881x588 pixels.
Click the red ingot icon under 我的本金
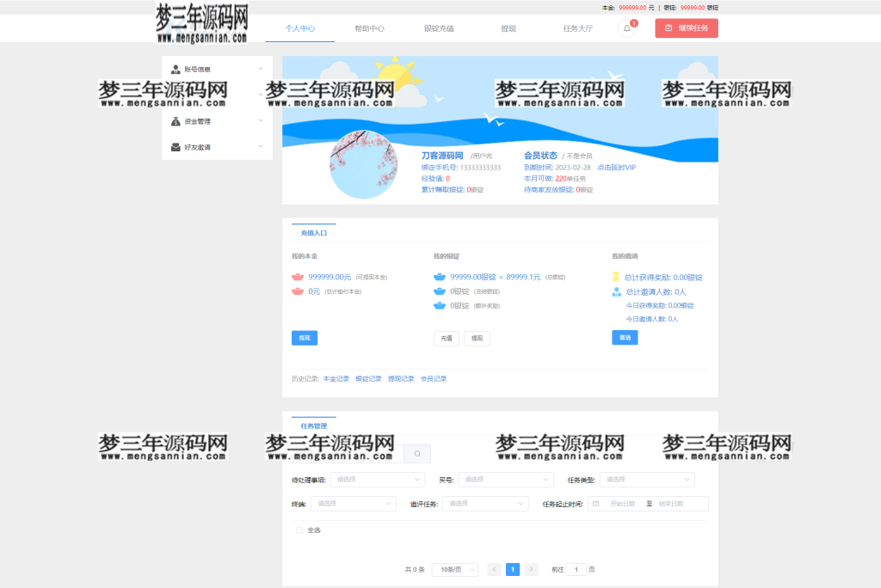point(297,277)
